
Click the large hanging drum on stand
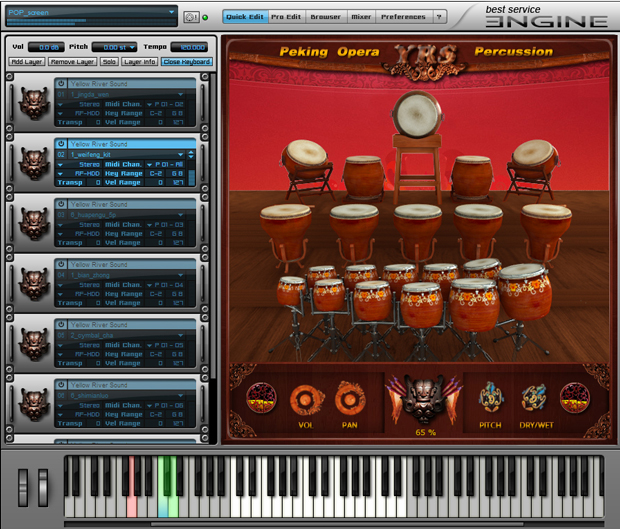(415, 114)
